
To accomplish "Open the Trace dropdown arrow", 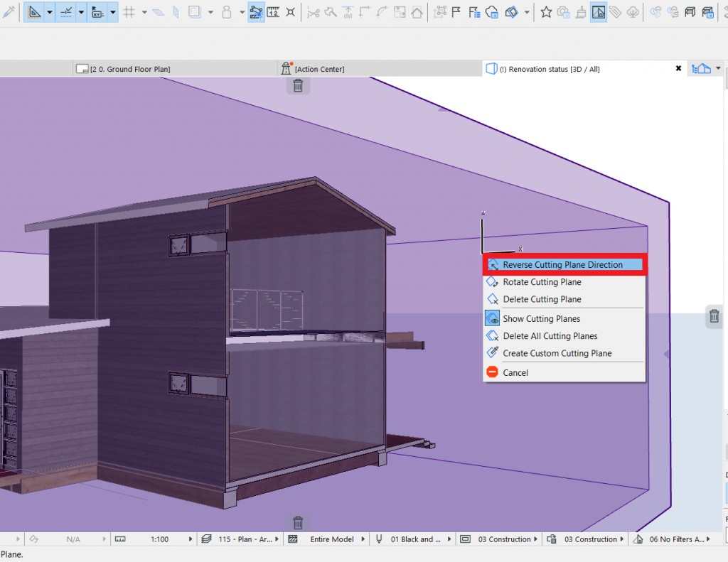I will click(210, 13).
